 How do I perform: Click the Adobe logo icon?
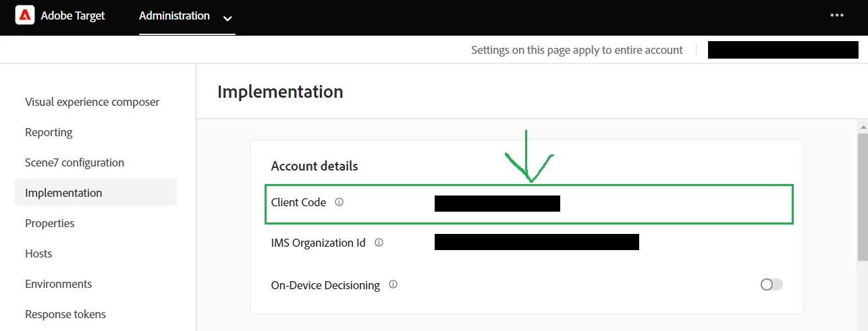25,15
